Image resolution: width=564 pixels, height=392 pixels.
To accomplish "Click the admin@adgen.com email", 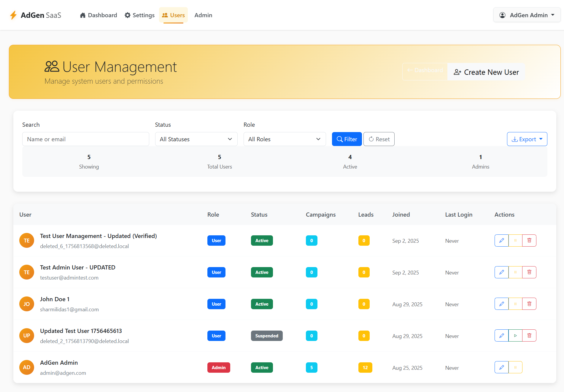I will tap(63, 373).
